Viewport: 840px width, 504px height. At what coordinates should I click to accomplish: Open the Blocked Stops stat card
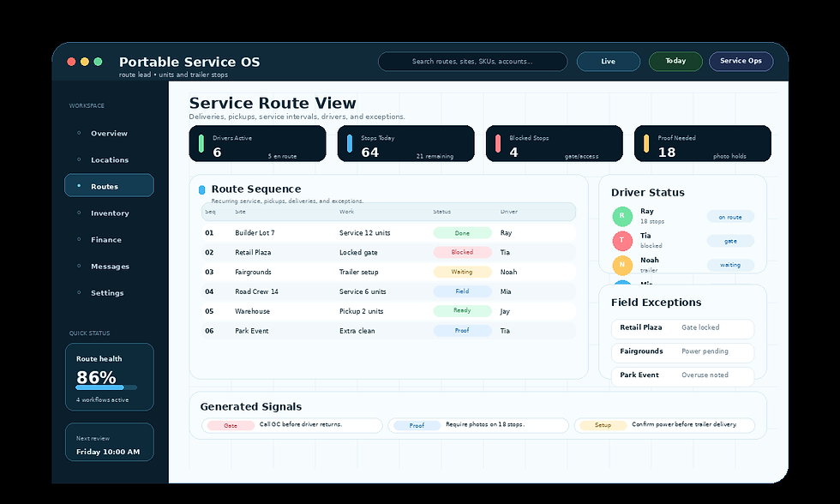[555, 143]
